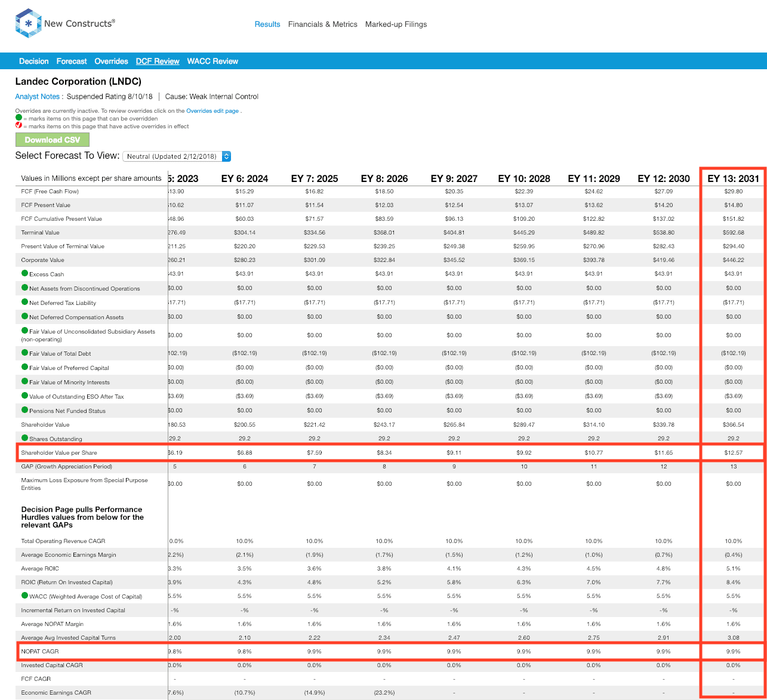Click green dot beside Fair Value of Minority Interests
The height and width of the screenshot is (700, 767).
pos(25,382)
